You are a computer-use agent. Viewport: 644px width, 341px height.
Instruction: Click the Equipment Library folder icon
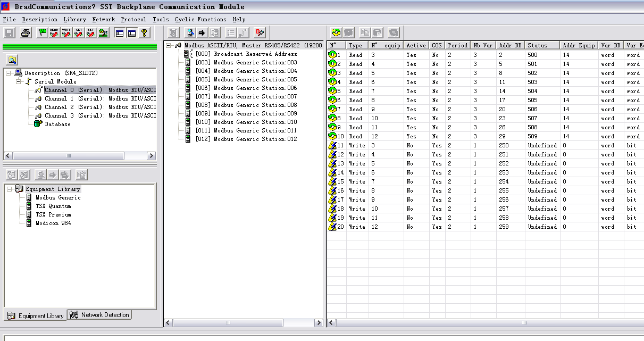coord(19,189)
